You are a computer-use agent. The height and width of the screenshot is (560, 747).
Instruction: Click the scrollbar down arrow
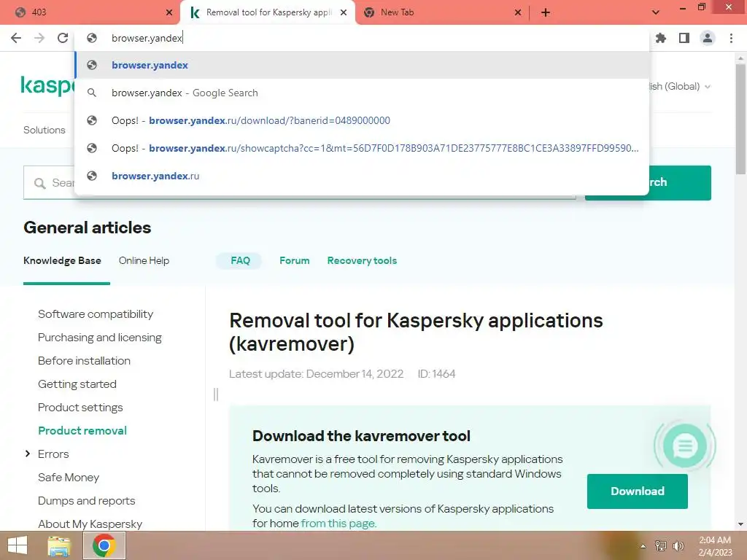(x=740, y=524)
